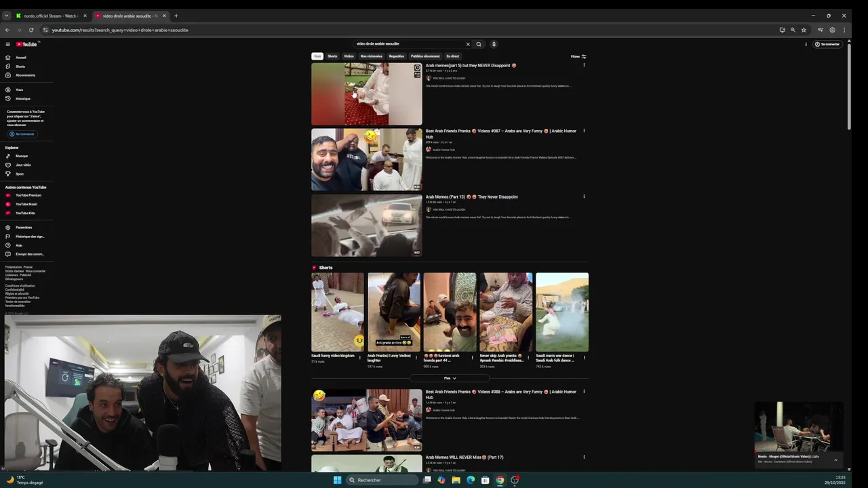Open Abonnements in the sidebar
Viewport: 868px width, 488px height.
click(25, 75)
